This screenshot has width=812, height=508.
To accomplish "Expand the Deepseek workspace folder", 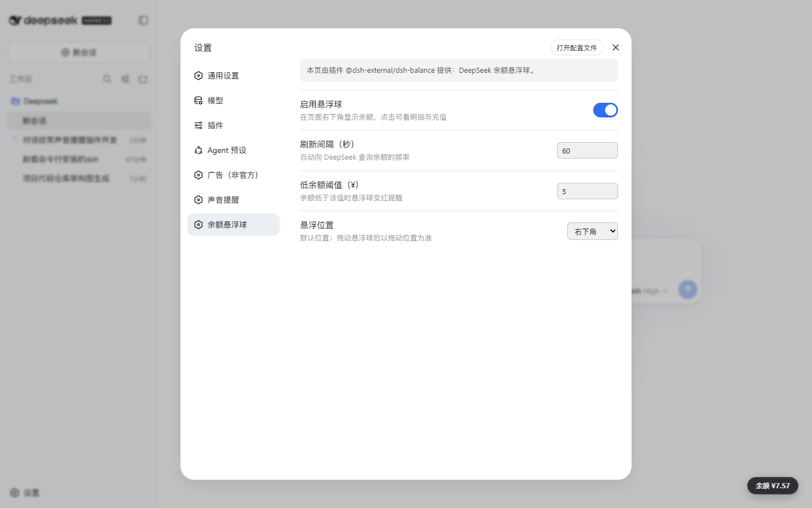I will tap(79, 101).
